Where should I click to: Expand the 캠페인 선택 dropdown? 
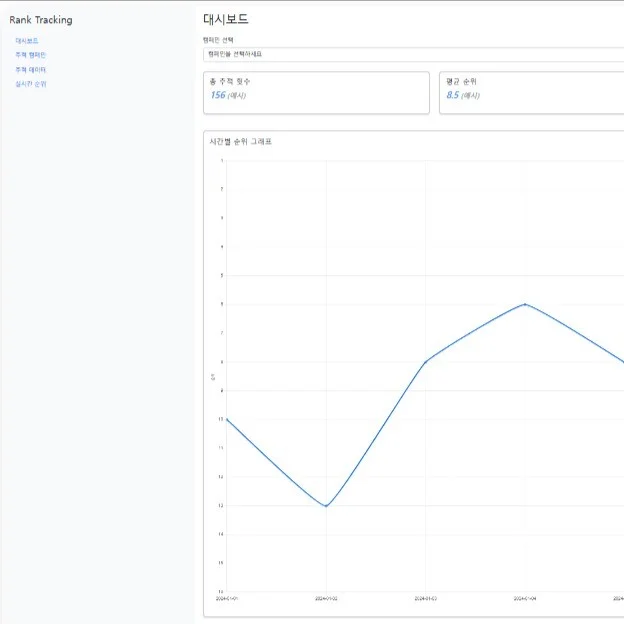pyautogui.click(x=412, y=54)
